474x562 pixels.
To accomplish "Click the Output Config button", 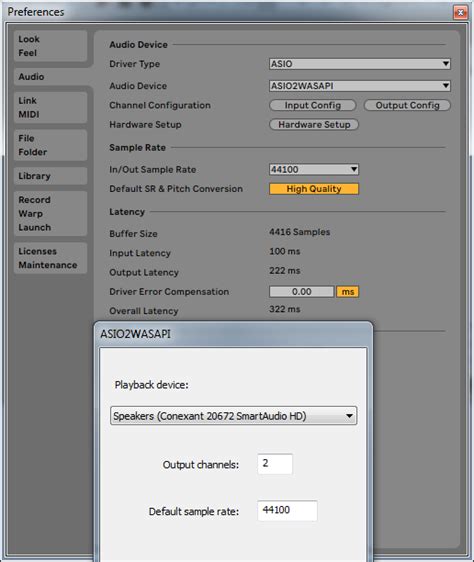I will 407,105.
